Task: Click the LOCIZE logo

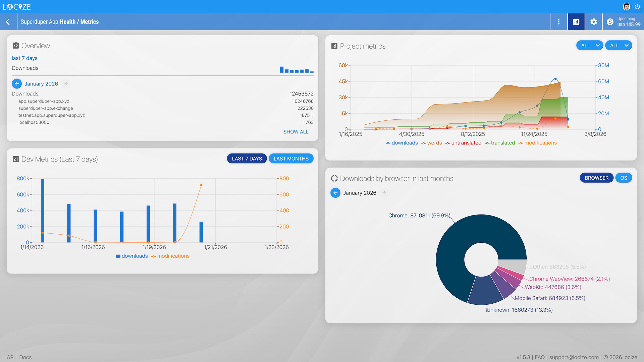Action: (x=17, y=6)
